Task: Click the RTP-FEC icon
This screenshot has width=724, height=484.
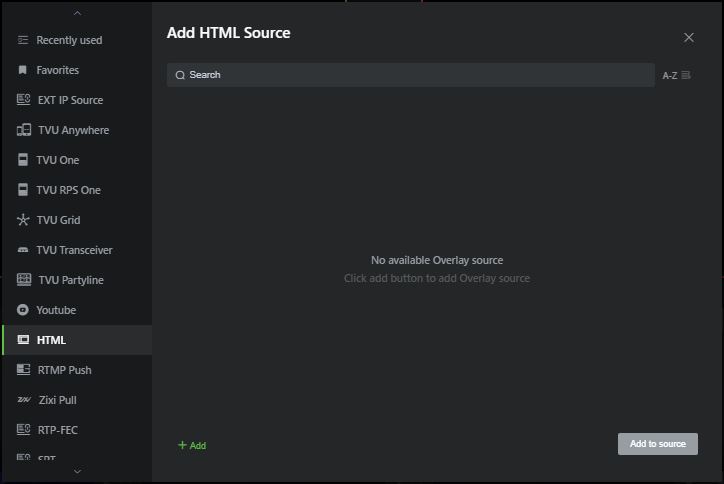Action: (24, 430)
